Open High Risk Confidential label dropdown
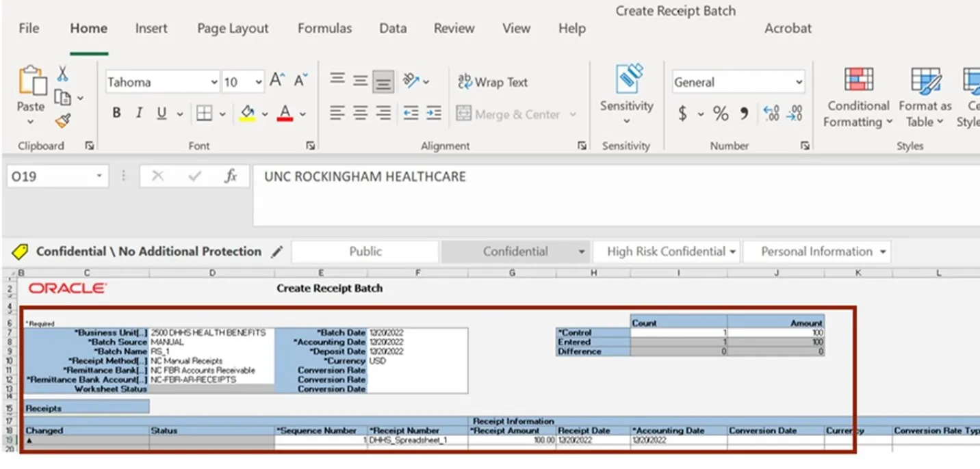The height and width of the screenshot is (469, 980). pos(733,252)
